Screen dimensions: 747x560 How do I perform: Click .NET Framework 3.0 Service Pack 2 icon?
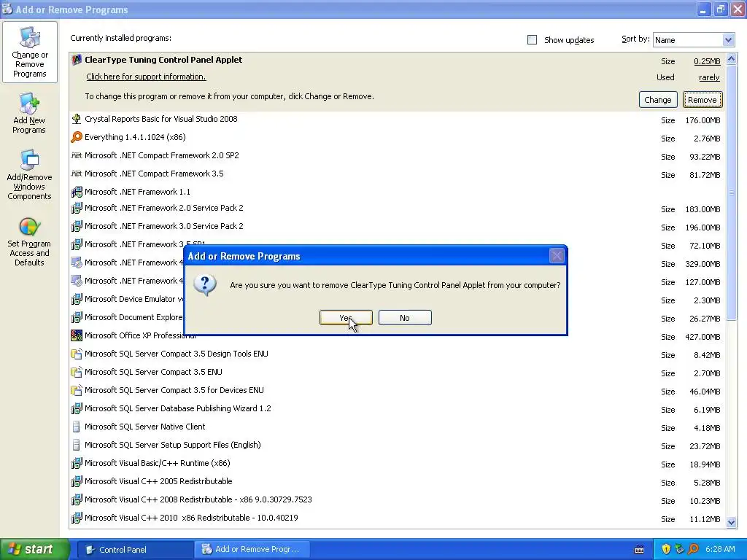point(76,226)
